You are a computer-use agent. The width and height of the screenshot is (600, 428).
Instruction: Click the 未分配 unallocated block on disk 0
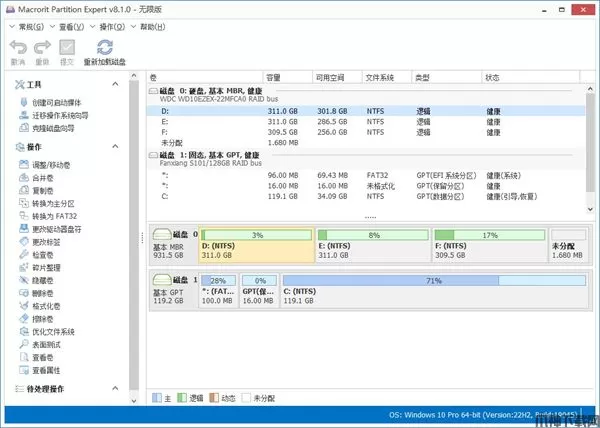tap(569, 249)
